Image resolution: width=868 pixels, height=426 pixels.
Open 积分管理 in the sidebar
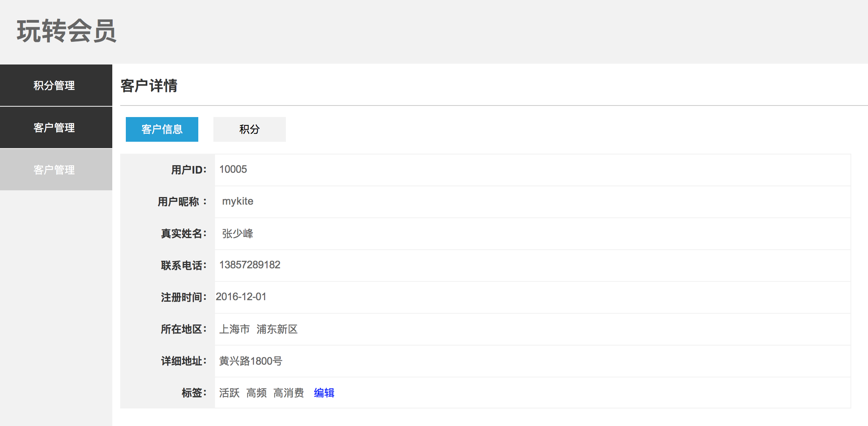coord(56,85)
